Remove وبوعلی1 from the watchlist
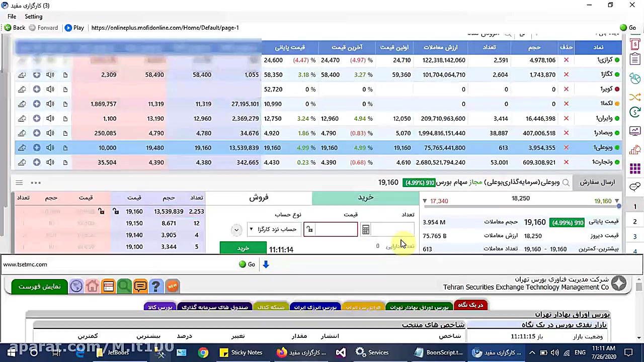Screen dimensions: 644x362 (566, 148)
